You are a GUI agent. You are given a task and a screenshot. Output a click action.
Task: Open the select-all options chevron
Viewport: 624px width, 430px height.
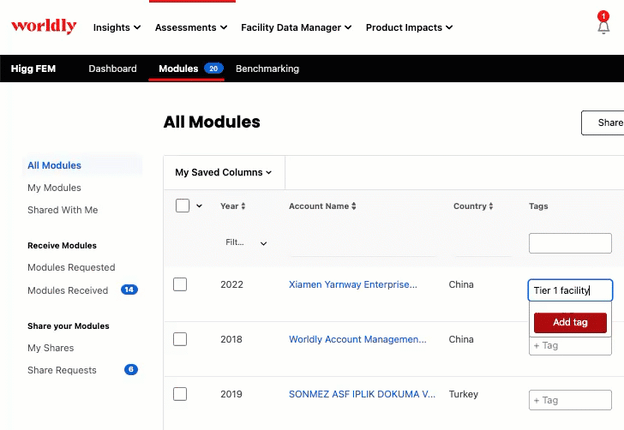pyautogui.click(x=199, y=206)
